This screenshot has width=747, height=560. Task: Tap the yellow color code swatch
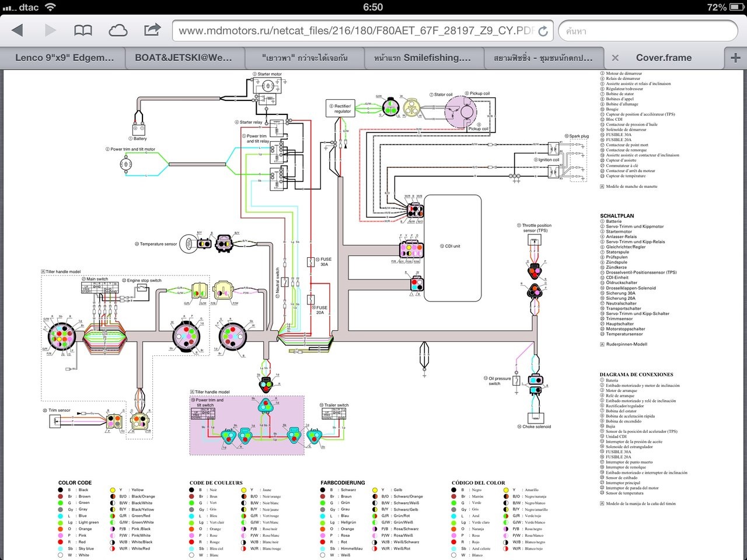113,490
